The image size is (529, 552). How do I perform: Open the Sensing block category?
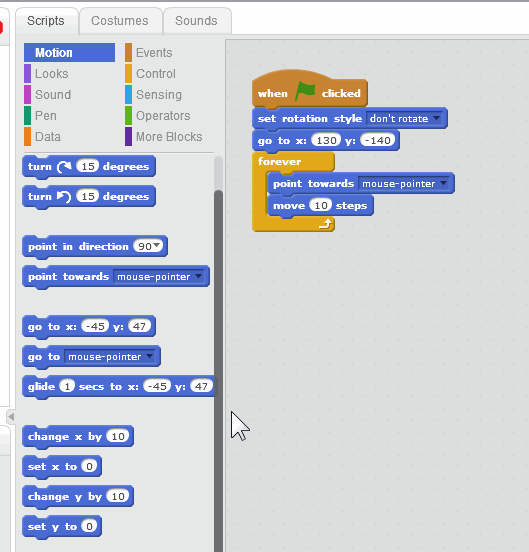point(159,95)
